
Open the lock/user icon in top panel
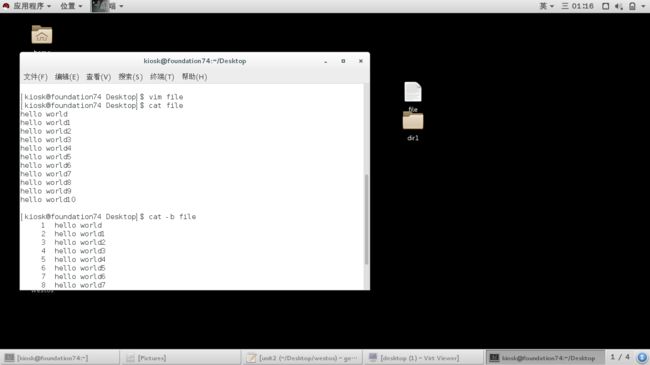point(632,6)
